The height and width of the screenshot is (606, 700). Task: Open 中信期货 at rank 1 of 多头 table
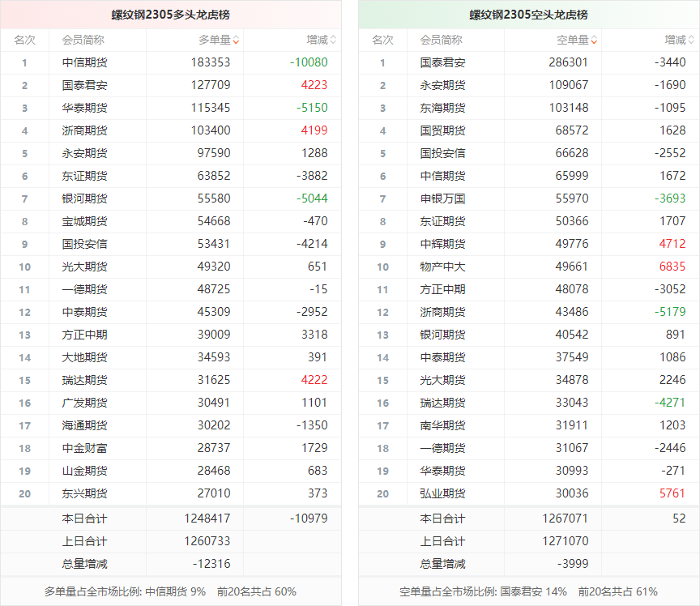pos(84,62)
